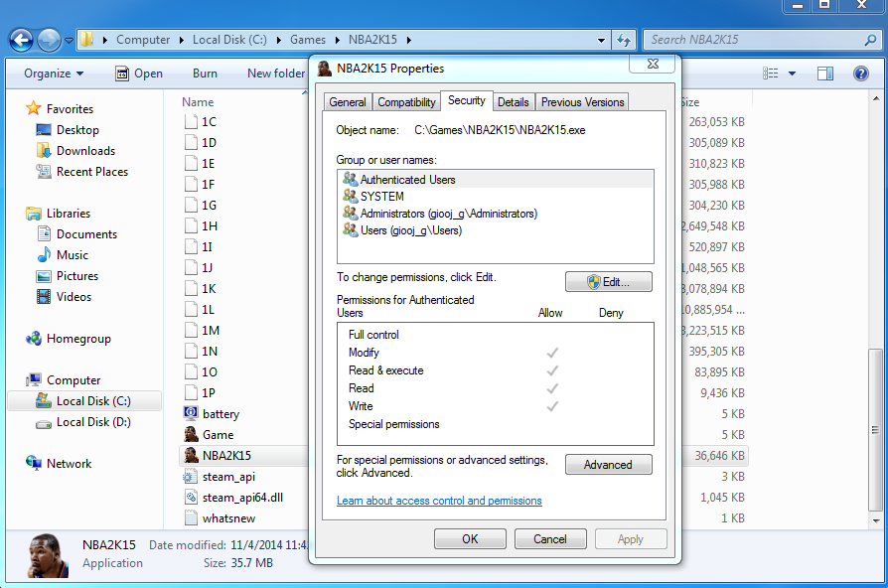The width and height of the screenshot is (888, 588).
Task: Click the Name column header
Action: [x=198, y=102]
